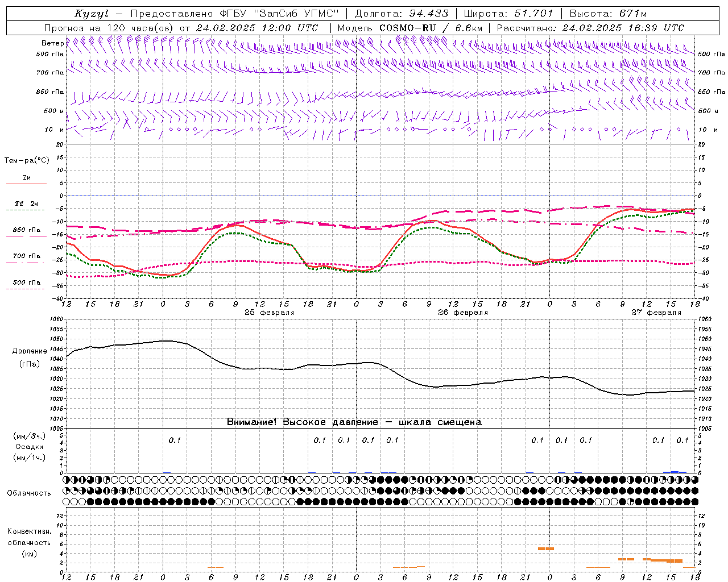Click the "Конвективн." convective cloud label
The height and width of the screenshot is (582, 728).
(30, 531)
